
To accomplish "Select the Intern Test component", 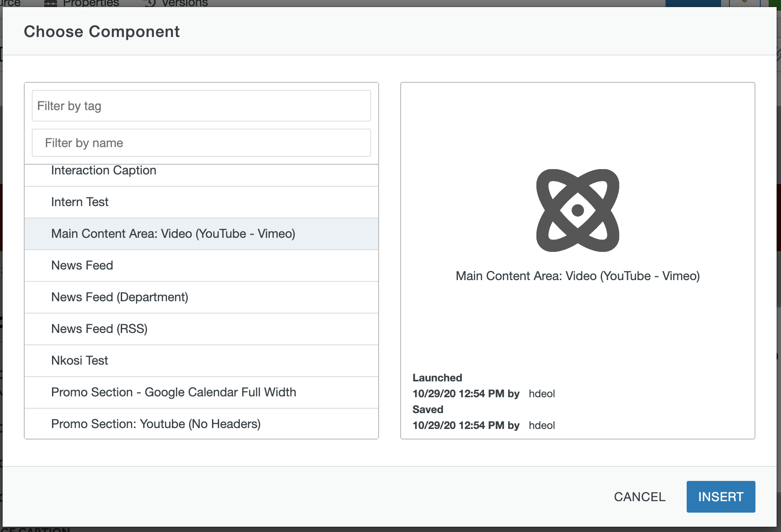I will pyautogui.click(x=201, y=202).
